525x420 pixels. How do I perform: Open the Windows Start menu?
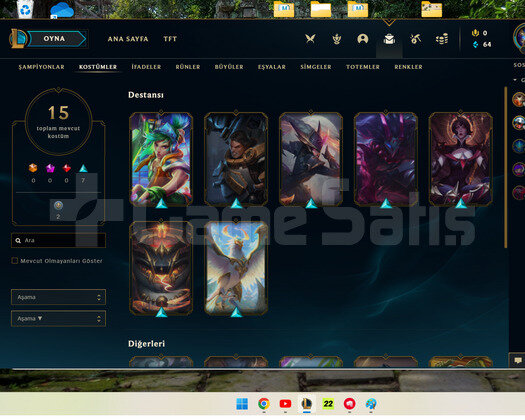point(242,404)
